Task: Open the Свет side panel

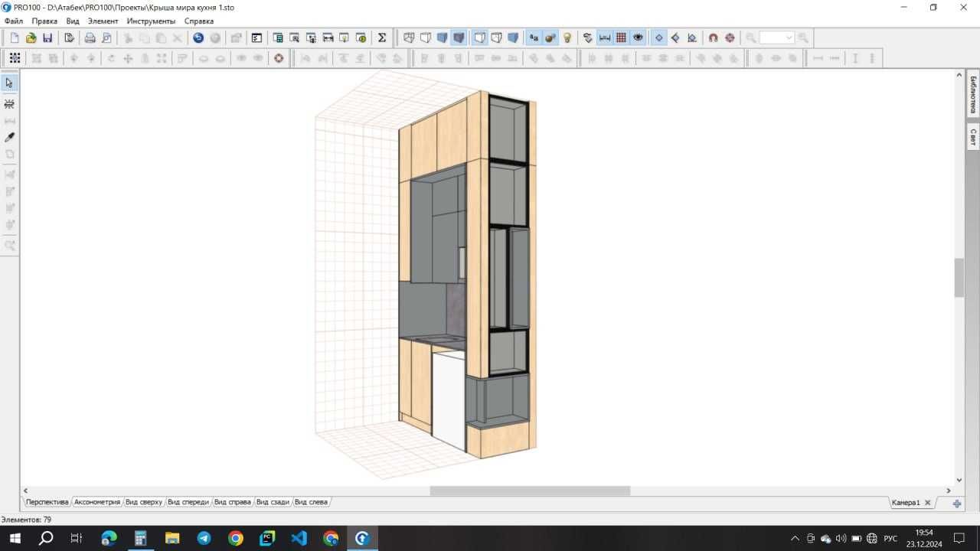Action: [x=973, y=137]
